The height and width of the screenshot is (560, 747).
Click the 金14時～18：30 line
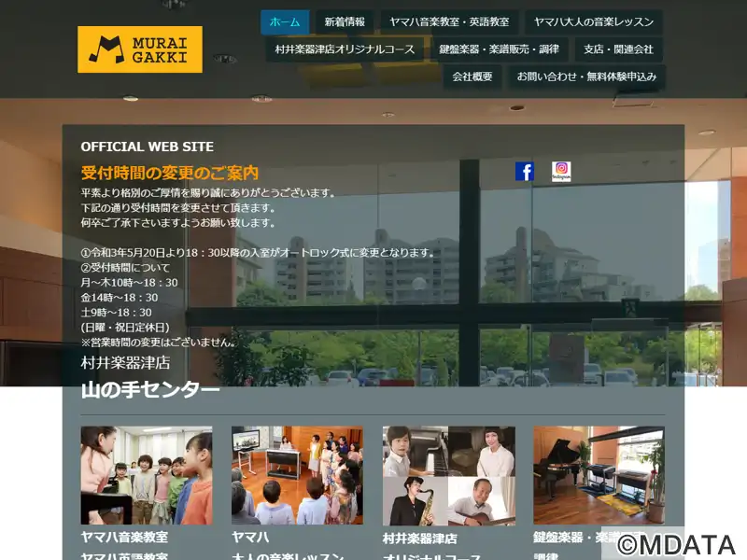pos(120,298)
